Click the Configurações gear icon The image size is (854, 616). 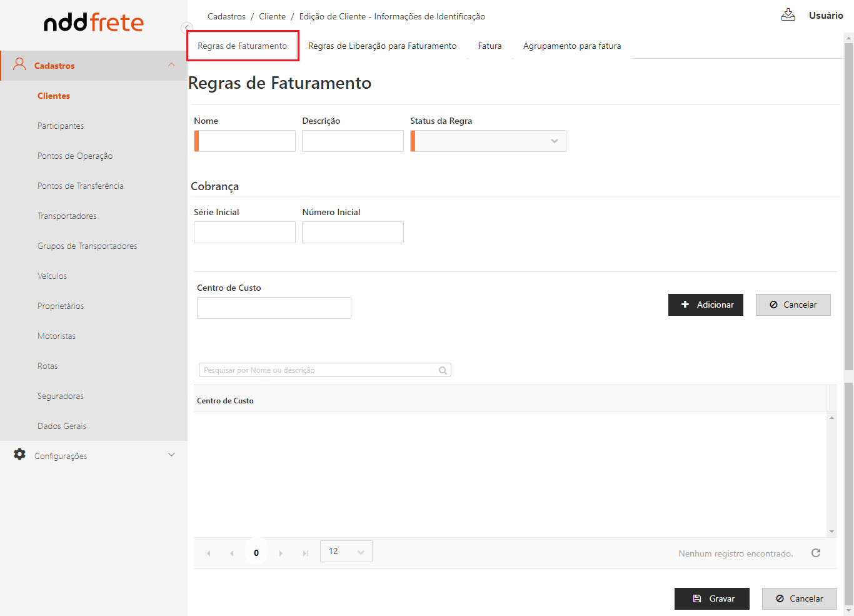click(x=20, y=455)
